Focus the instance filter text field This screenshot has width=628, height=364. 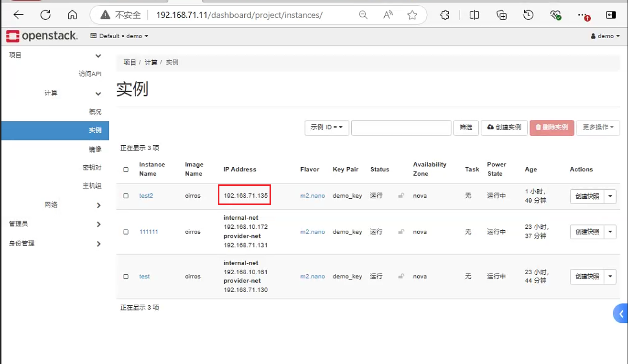pyautogui.click(x=401, y=128)
